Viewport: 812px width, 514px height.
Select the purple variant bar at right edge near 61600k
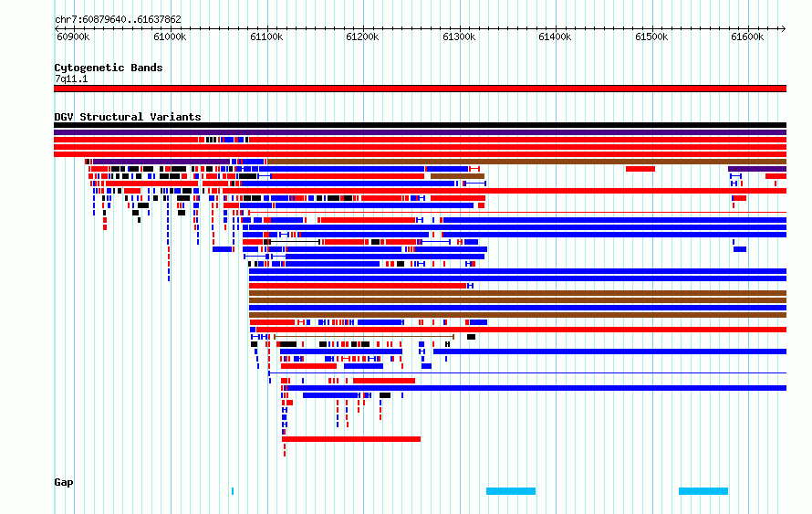(757, 169)
